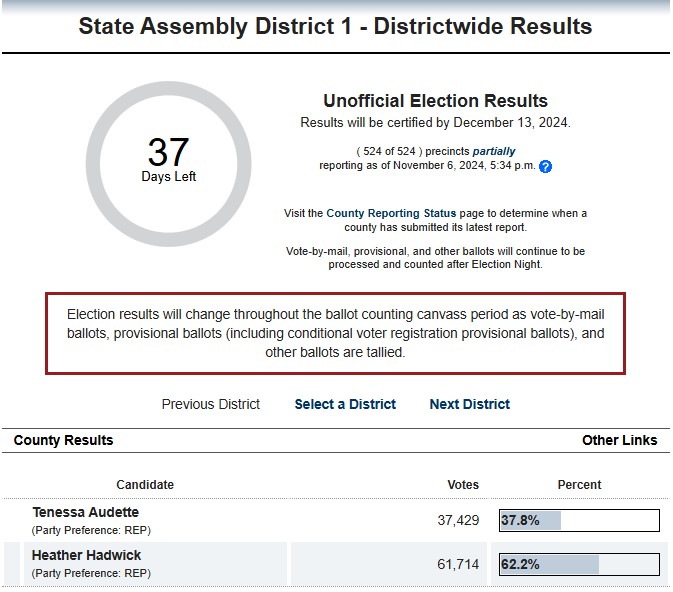
Task: Click the red-bordered ballot counting notice box
Action: pos(335,333)
